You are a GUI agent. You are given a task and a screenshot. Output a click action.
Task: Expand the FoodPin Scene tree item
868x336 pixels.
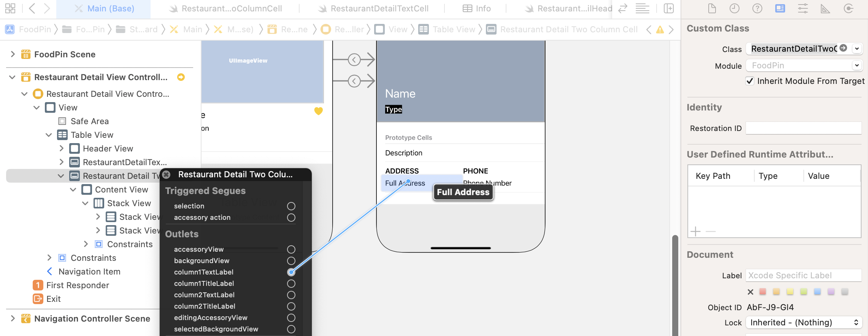[x=13, y=54]
